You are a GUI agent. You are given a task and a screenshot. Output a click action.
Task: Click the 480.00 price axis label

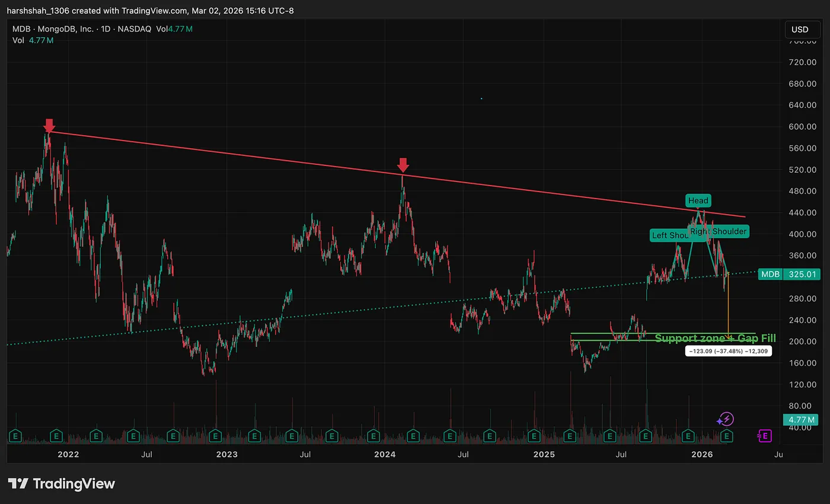pos(803,191)
